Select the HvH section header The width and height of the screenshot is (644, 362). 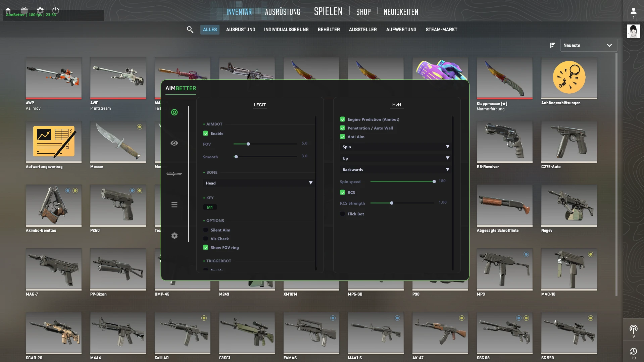tap(396, 105)
